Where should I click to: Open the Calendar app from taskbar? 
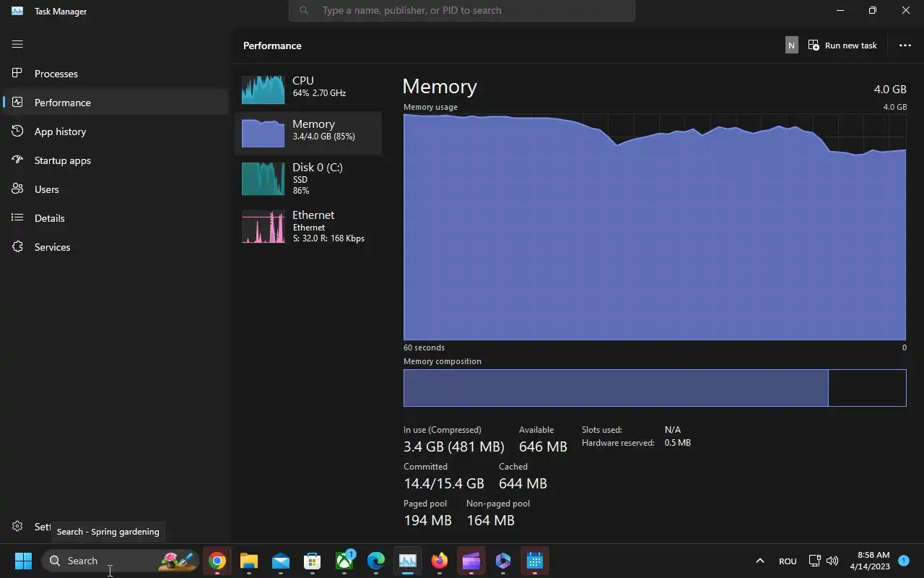pos(535,561)
